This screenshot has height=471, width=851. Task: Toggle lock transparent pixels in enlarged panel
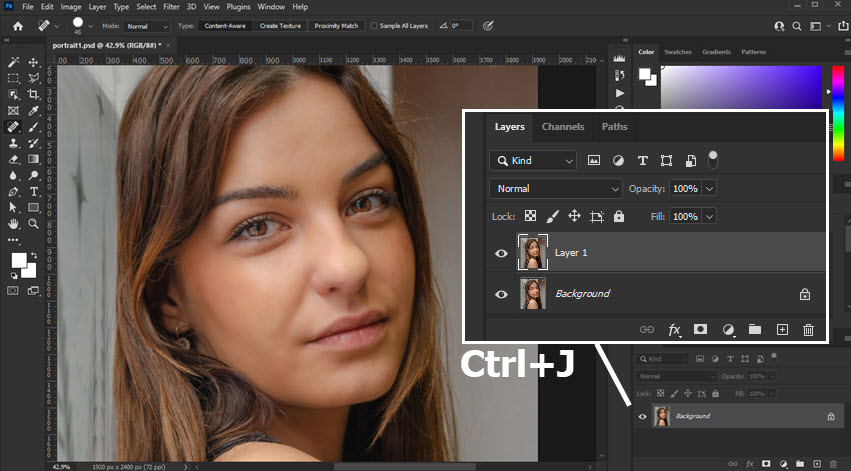tap(530, 216)
